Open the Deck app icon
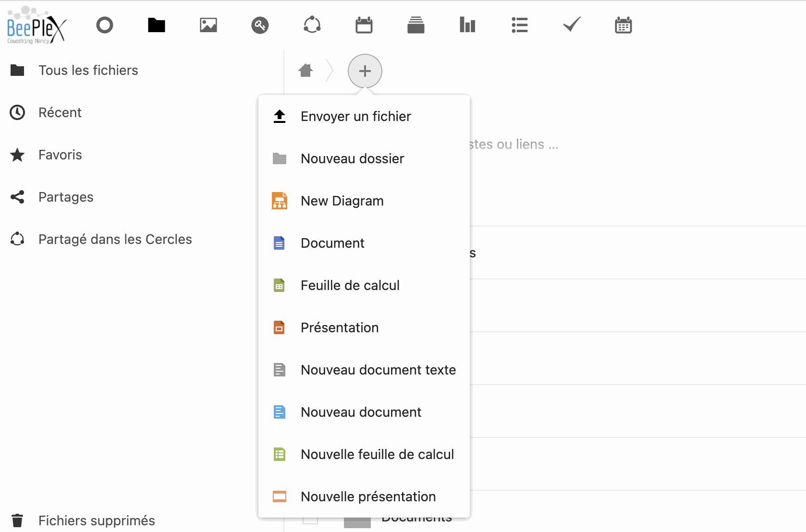Image resolution: width=806 pixels, height=532 pixels. (415, 25)
